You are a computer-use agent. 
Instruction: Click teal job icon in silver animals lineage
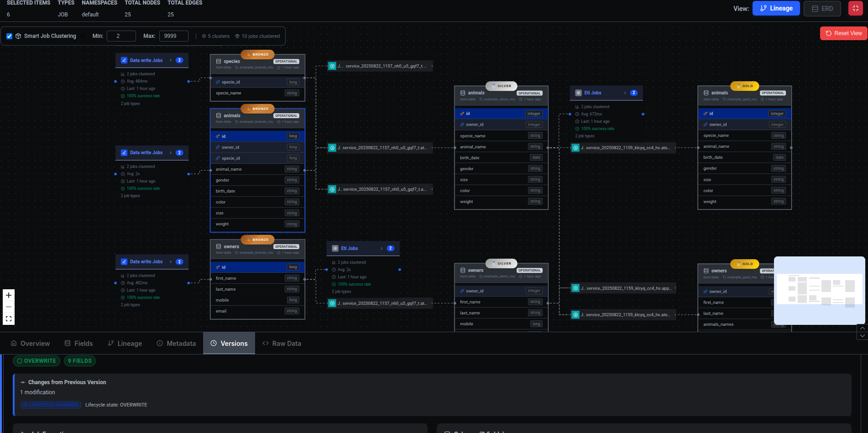[x=575, y=148]
